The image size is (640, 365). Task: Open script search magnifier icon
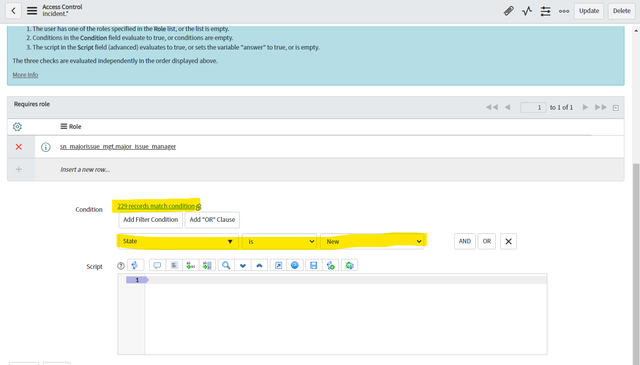click(226, 265)
